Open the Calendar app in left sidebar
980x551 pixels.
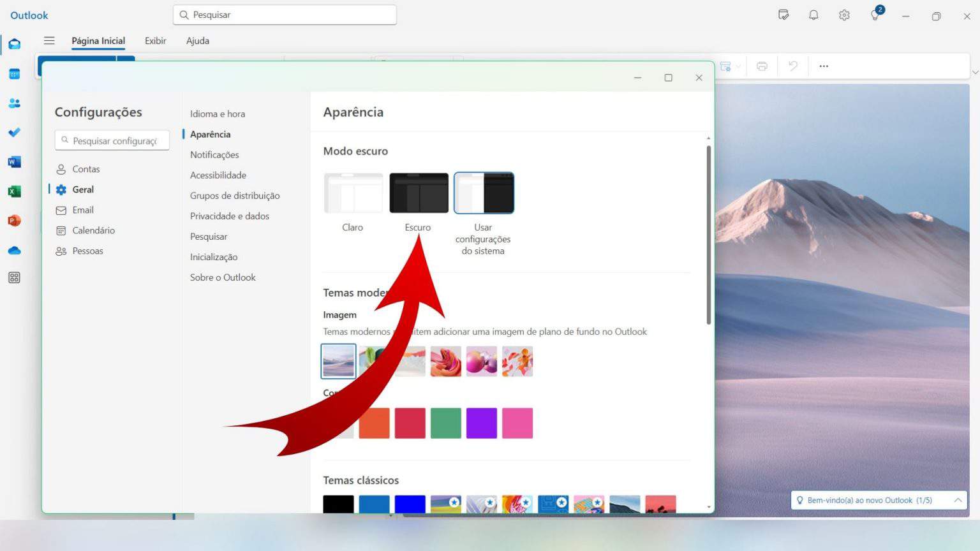click(14, 74)
